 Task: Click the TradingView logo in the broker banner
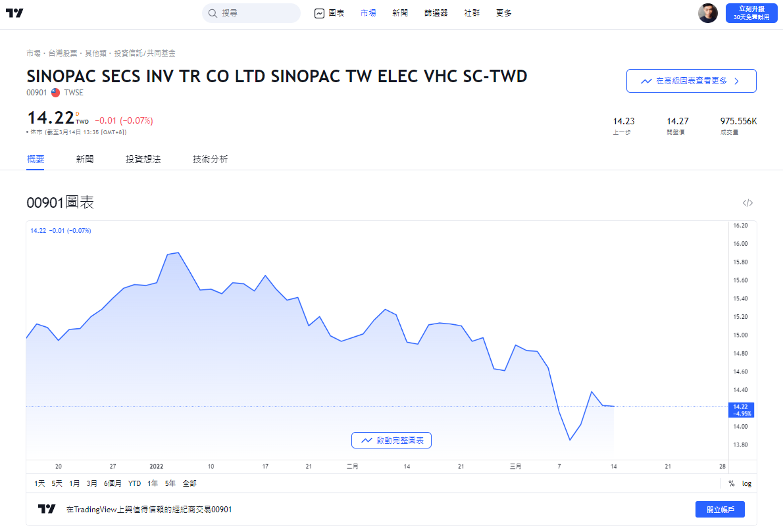(x=47, y=509)
